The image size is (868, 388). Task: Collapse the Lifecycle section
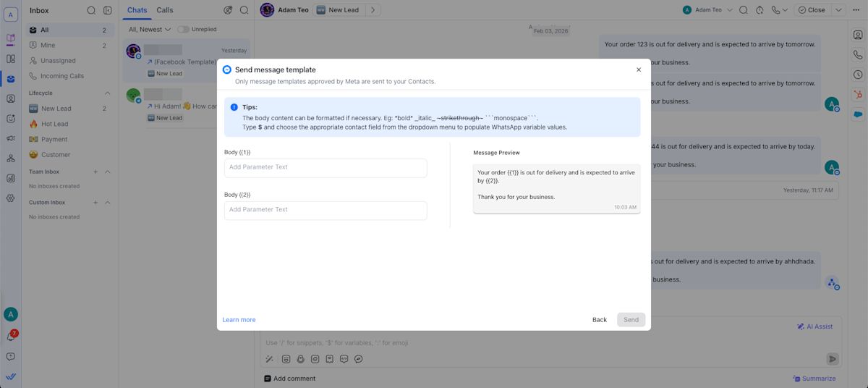108,93
